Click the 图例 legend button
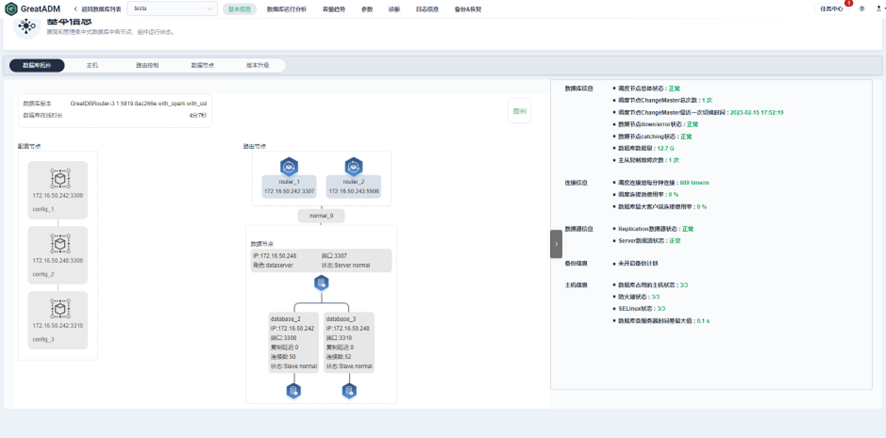Image resolution: width=886 pixels, height=438 pixels. [519, 111]
